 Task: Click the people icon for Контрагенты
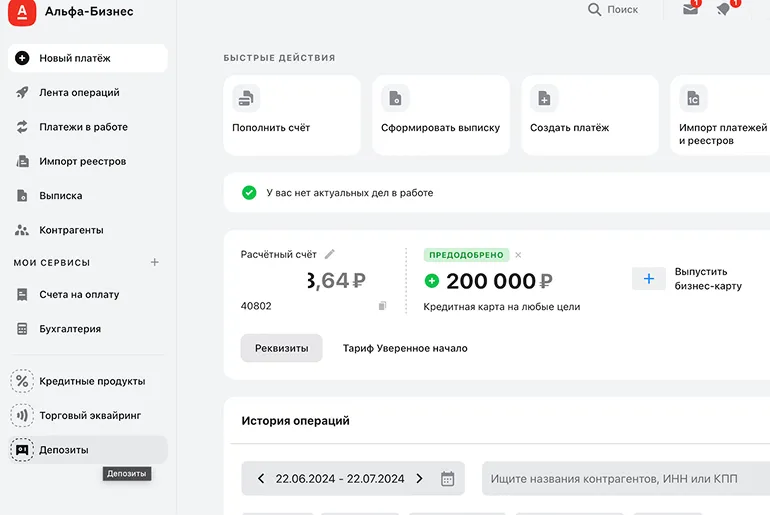[22, 230]
